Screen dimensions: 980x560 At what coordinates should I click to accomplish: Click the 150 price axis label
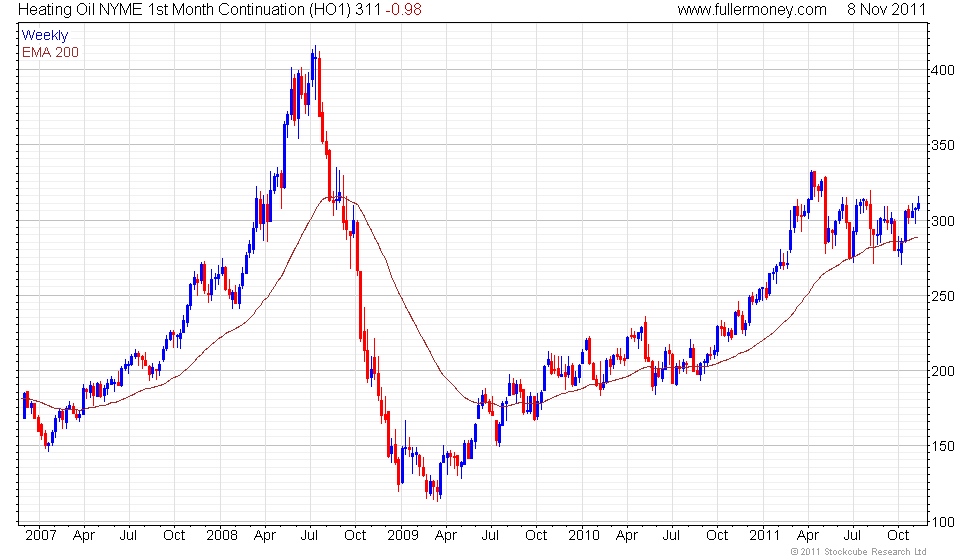point(942,446)
